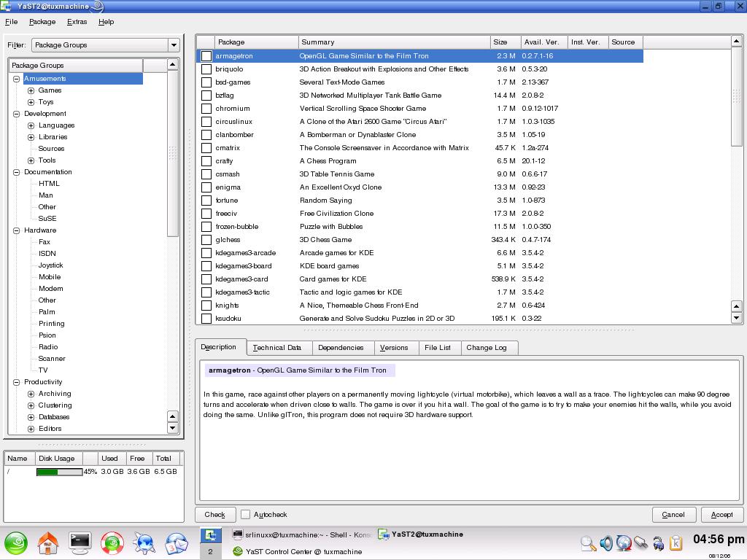This screenshot has height=560, width=747.
Task: Click the YaST Control Center taskbar icon
Action: [x=237, y=551]
